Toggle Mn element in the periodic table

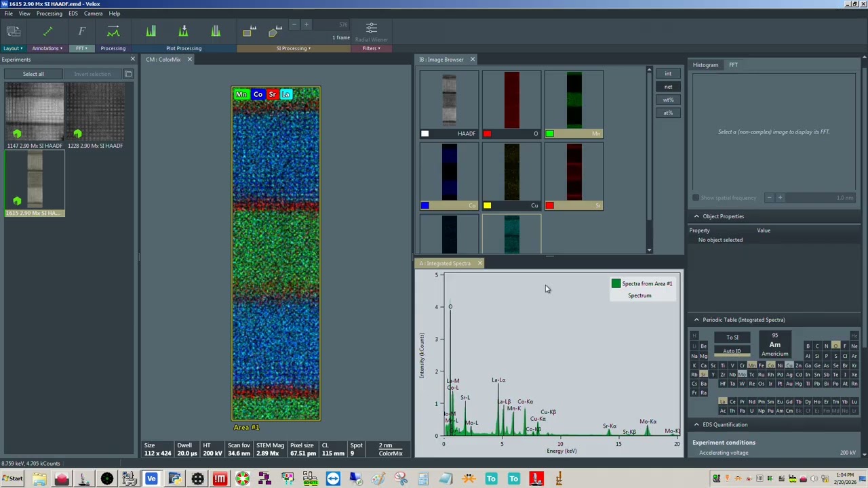(x=752, y=365)
